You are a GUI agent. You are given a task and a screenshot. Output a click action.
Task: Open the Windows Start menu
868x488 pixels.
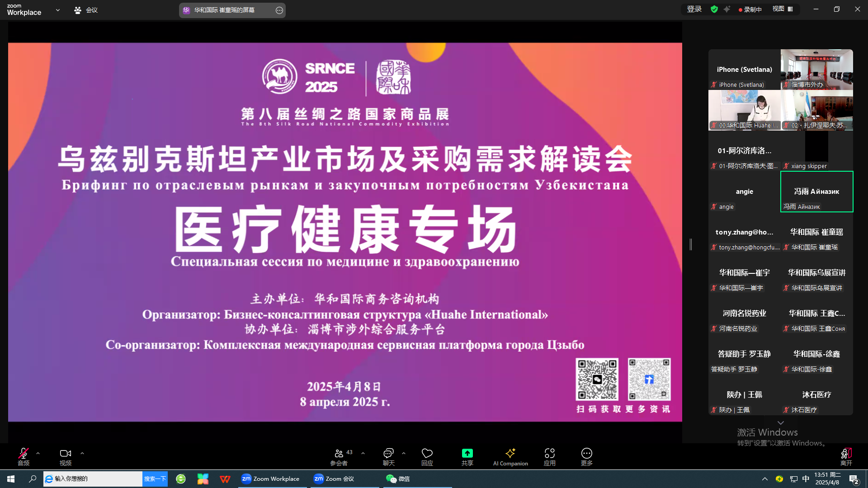click(11, 479)
